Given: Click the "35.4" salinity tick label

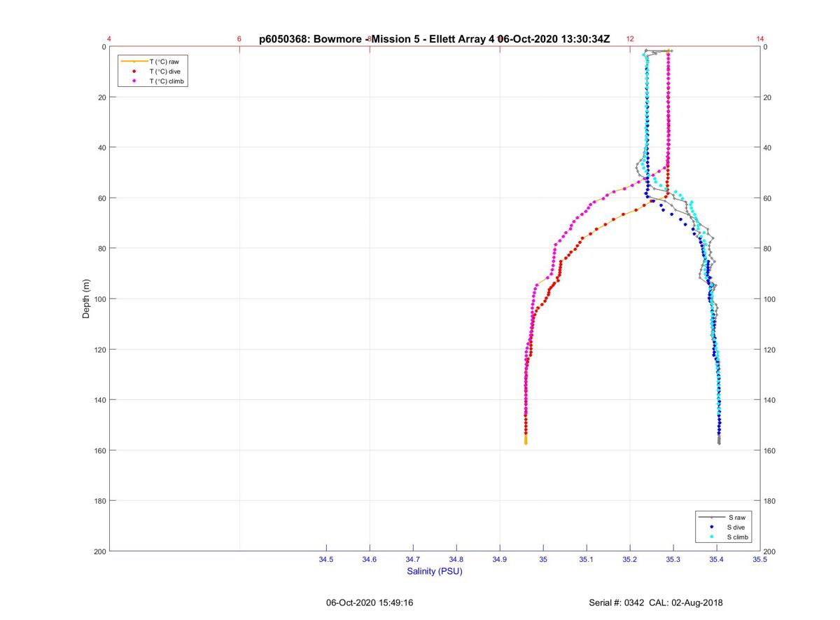Looking at the screenshot, I should point(717,559).
